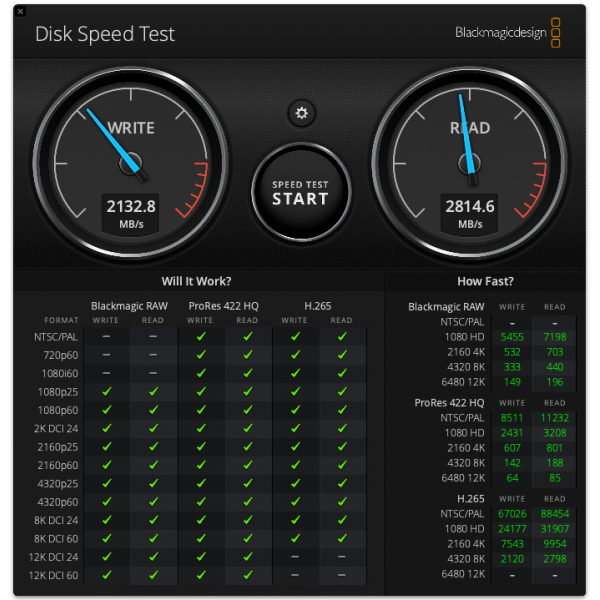600x600 pixels.
Task: Click H.265 read checkmark in NTSC/PAL row
Action: (342, 336)
